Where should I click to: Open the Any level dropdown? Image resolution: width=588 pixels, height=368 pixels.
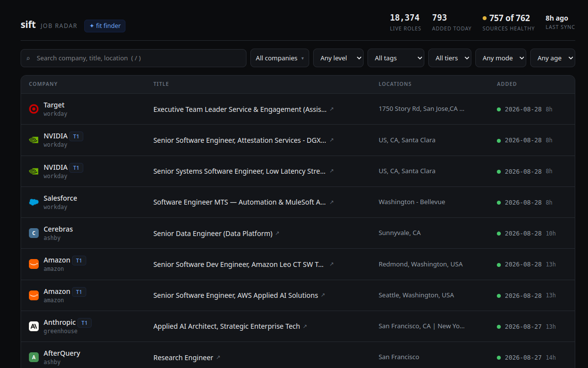[x=338, y=58]
